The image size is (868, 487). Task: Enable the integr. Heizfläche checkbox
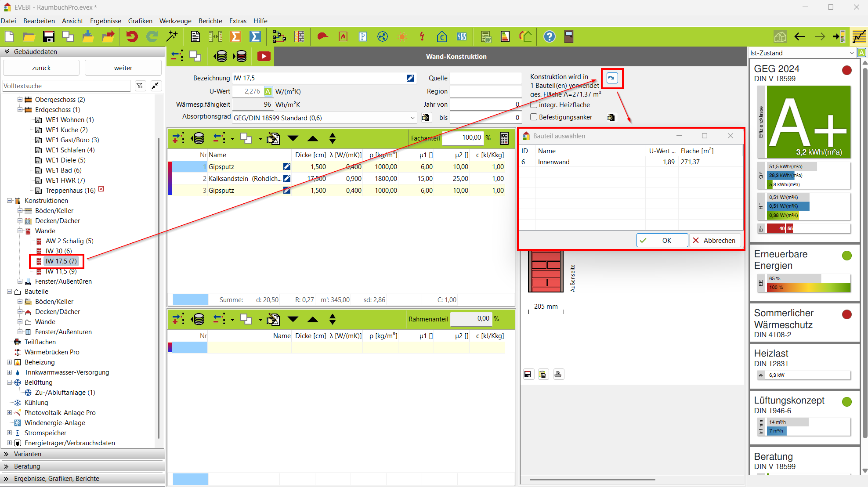click(x=534, y=105)
